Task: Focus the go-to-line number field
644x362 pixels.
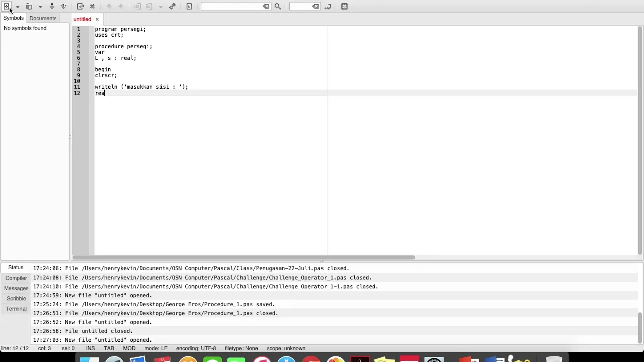Action: tap(300, 6)
